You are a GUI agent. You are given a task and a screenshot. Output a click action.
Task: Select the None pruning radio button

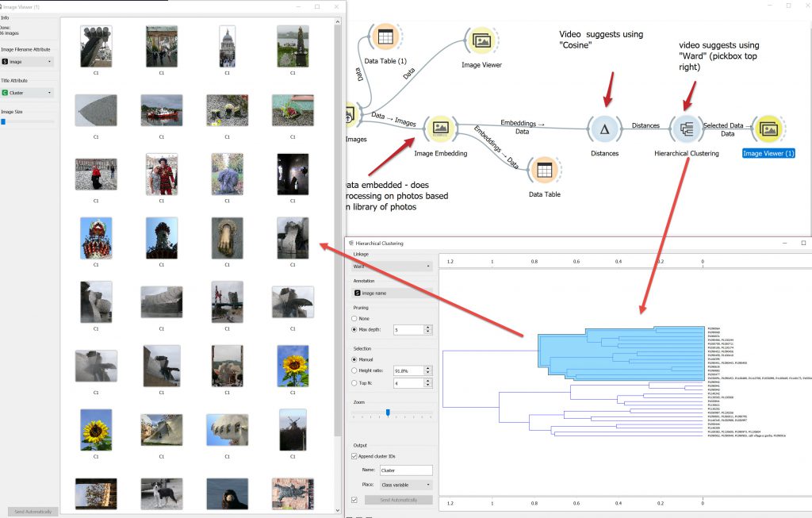point(355,318)
